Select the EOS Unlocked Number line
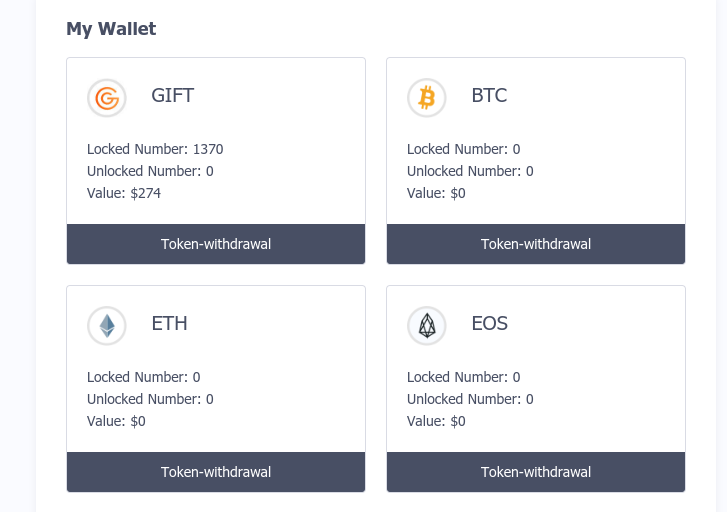The width and height of the screenshot is (727, 512). click(x=470, y=399)
